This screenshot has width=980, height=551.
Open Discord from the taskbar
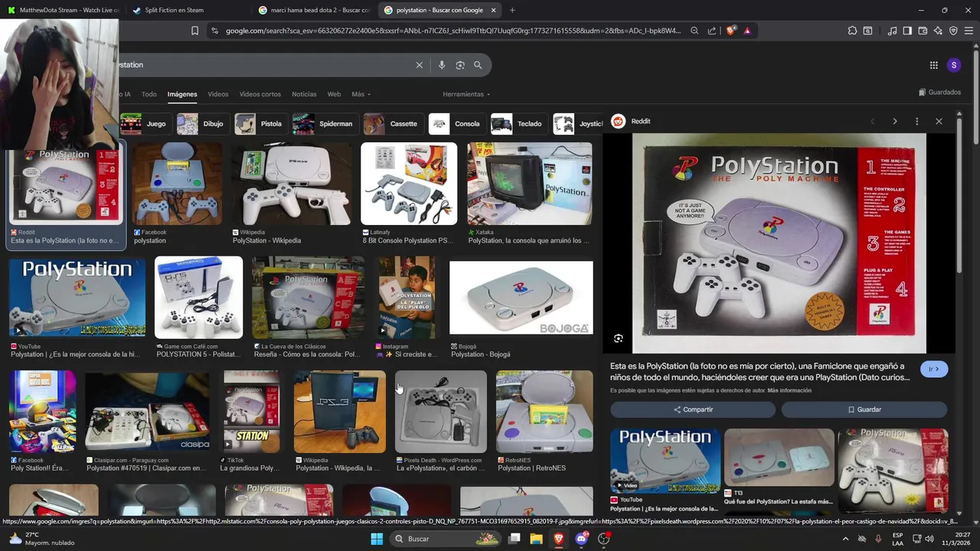[x=581, y=539]
